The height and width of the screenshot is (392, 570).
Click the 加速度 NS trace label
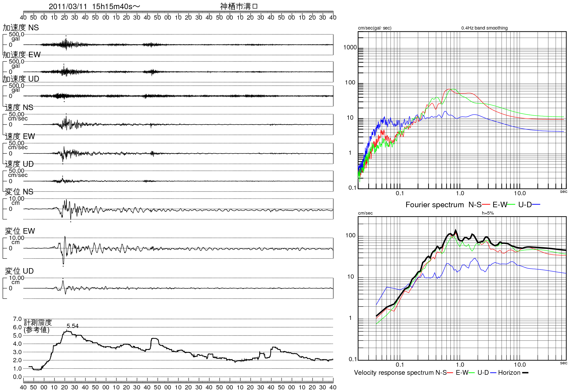pos(21,28)
